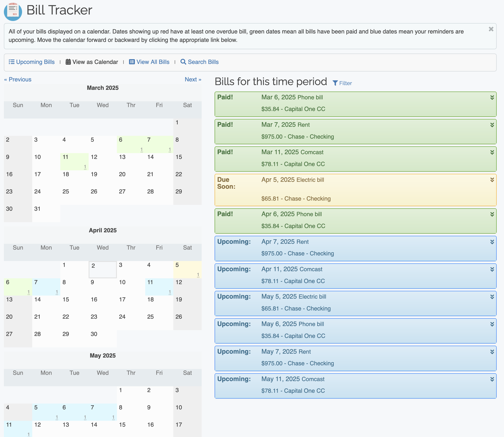Dismiss the info banner with X icon
504x437 pixels.
[x=491, y=29]
